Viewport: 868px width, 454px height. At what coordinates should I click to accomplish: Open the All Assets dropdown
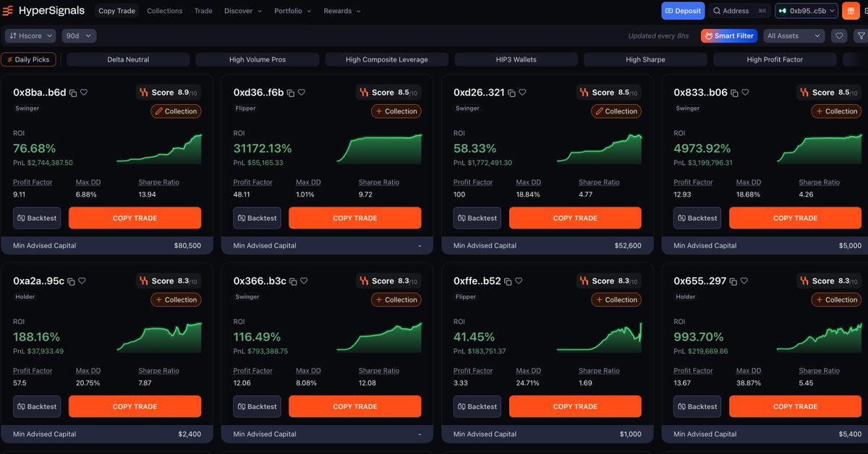pyautogui.click(x=793, y=35)
